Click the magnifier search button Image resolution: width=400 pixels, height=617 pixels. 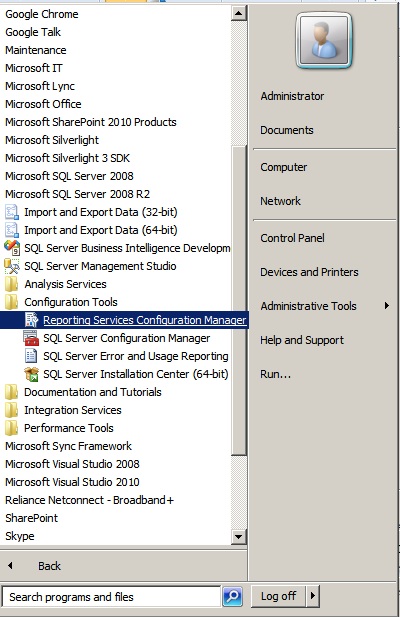[x=232, y=597]
